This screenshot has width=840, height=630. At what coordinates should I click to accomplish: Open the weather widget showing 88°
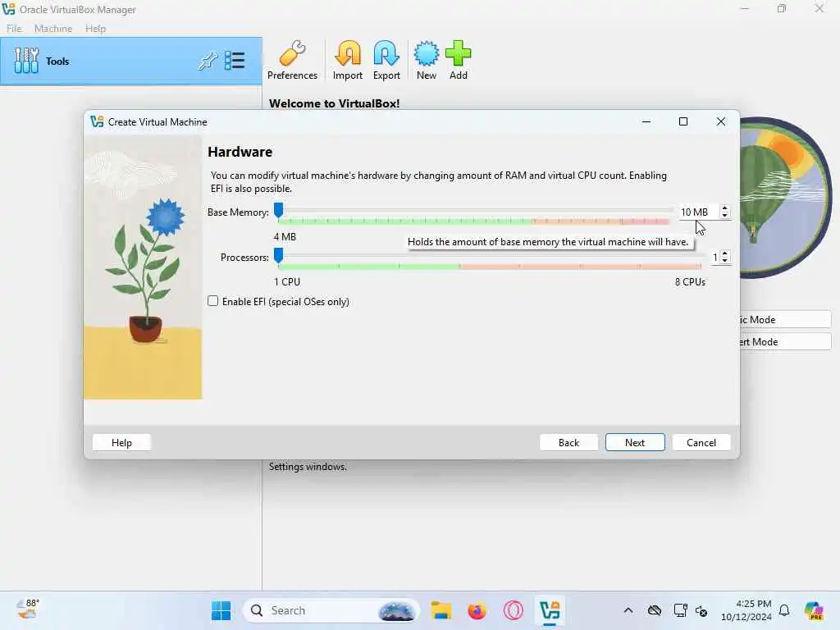28,609
